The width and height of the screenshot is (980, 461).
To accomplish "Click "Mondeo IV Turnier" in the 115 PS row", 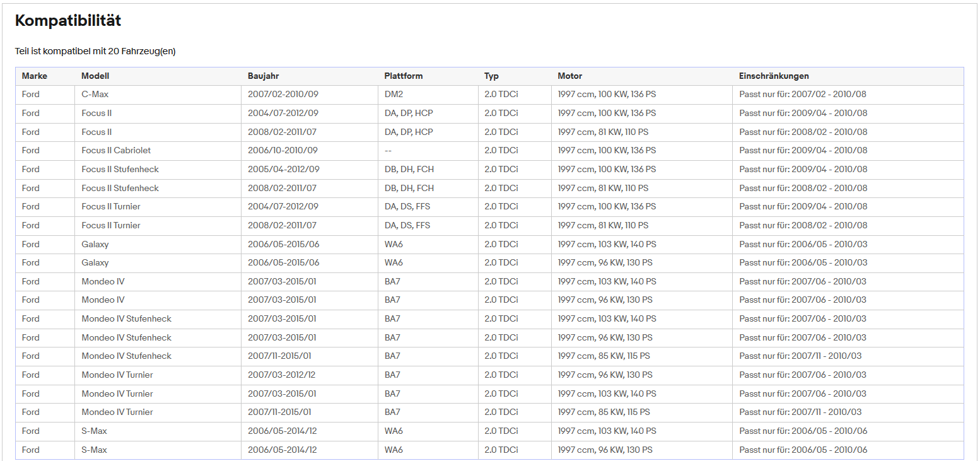I will click(x=117, y=412).
